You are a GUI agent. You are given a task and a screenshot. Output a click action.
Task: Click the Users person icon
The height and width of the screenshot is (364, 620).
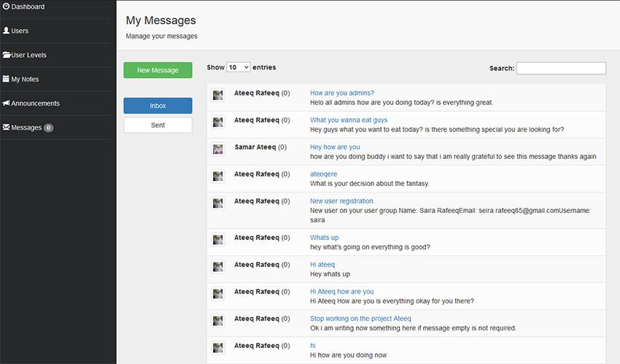click(x=7, y=31)
